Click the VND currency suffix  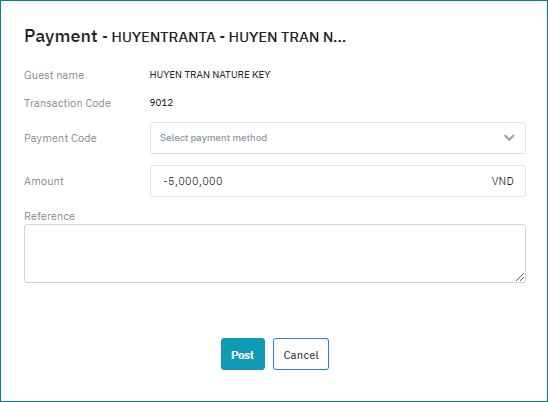pyautogui.click(x=502, y=181)
